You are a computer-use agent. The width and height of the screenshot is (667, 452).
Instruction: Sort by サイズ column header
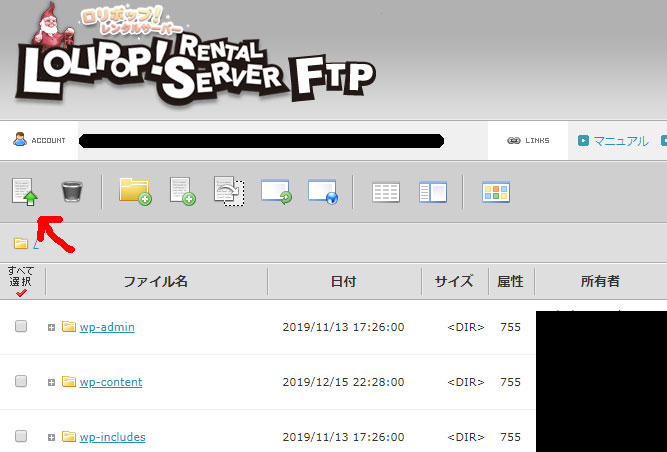[x=454, y=281]
